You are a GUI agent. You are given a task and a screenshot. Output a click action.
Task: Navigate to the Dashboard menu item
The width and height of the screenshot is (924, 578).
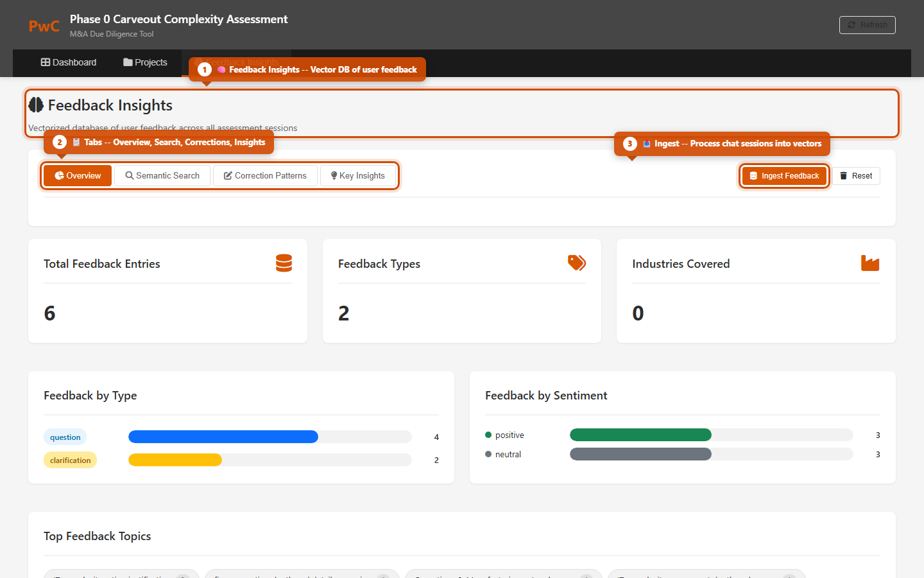(69, 62)
